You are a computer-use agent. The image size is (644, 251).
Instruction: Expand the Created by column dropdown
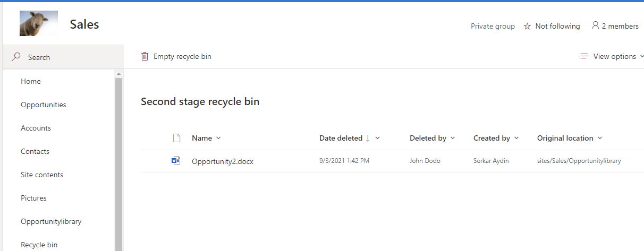tap(516, 138)
